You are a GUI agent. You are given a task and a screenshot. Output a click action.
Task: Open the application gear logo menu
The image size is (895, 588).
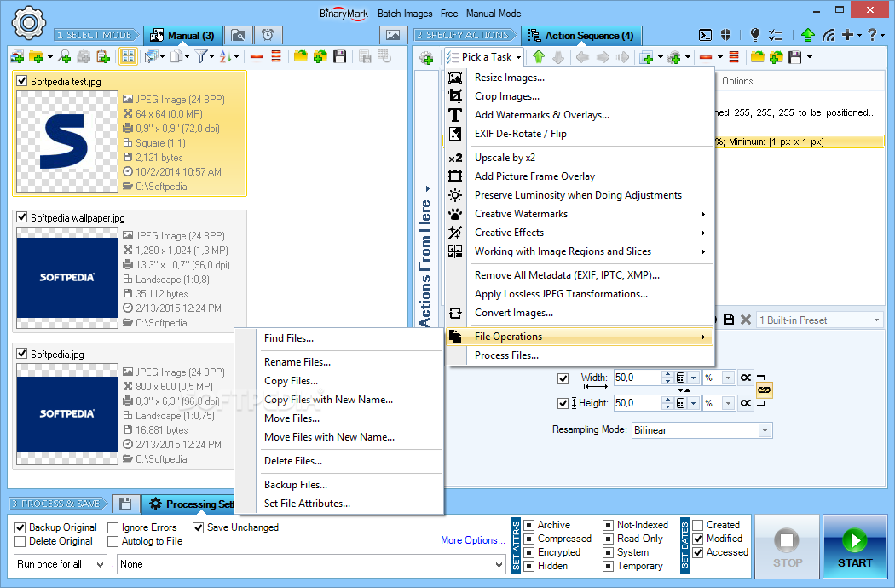tap(28, 23)
